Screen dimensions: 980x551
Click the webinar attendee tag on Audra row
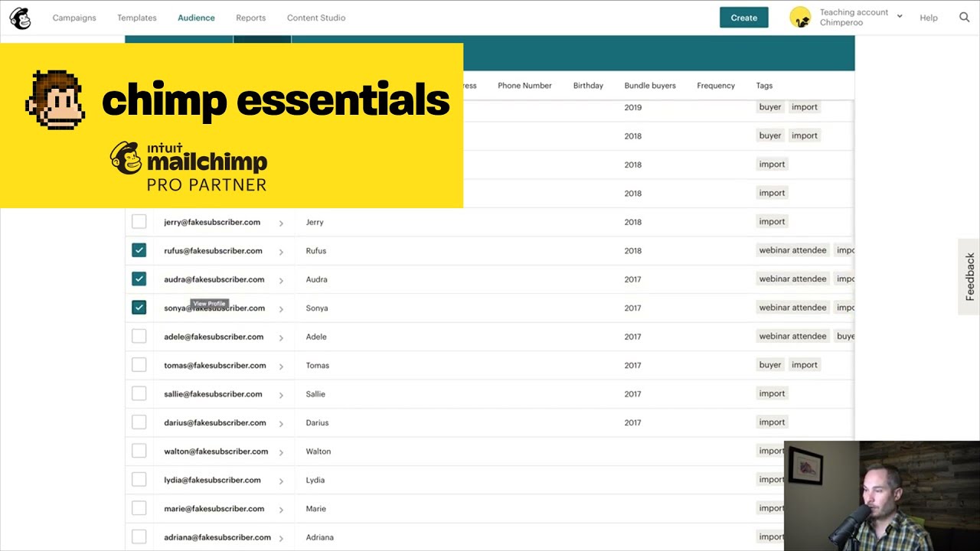[792, 279]
